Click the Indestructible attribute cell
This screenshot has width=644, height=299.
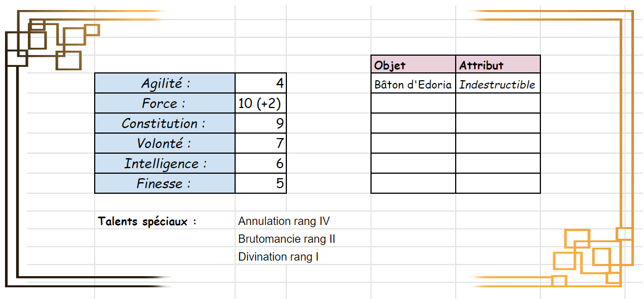(497, 85)
